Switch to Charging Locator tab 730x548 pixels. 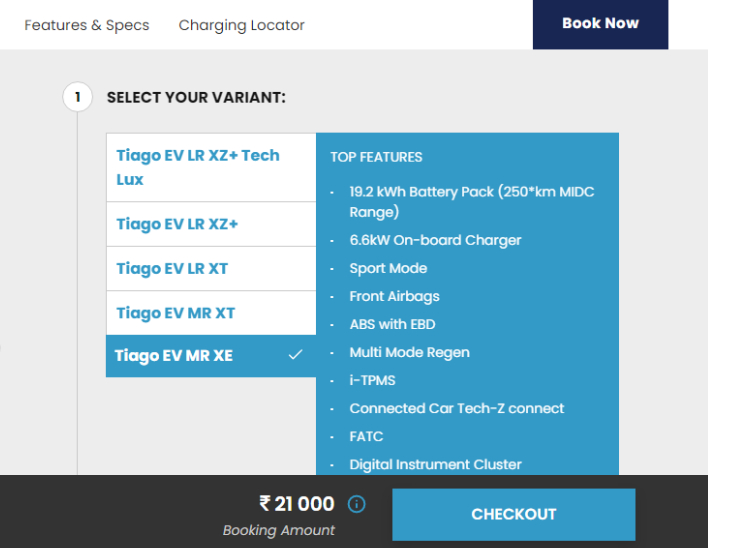click(241, 25)
